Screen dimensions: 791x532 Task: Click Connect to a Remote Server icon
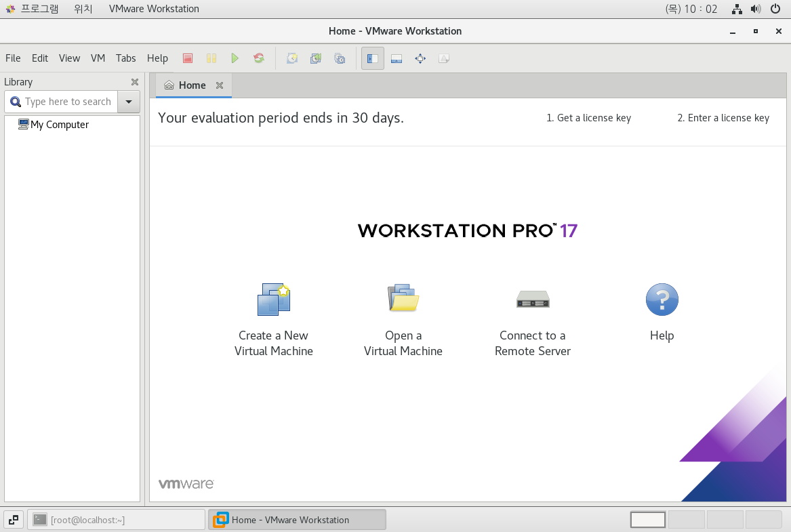(x=533, y=299)
